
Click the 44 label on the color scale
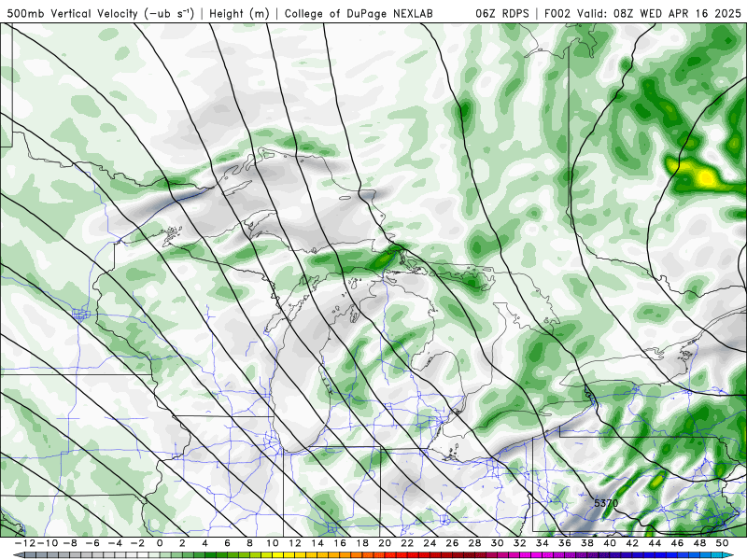655,543
